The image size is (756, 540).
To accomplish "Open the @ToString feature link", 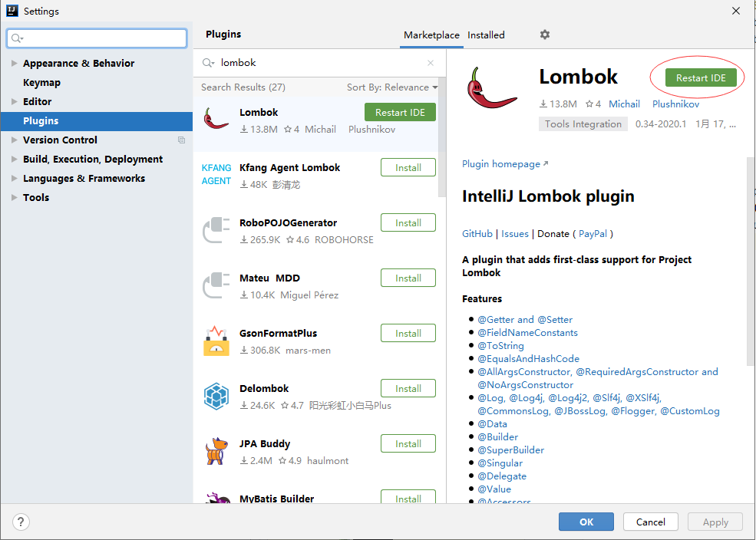I will [x=500, y=345].
